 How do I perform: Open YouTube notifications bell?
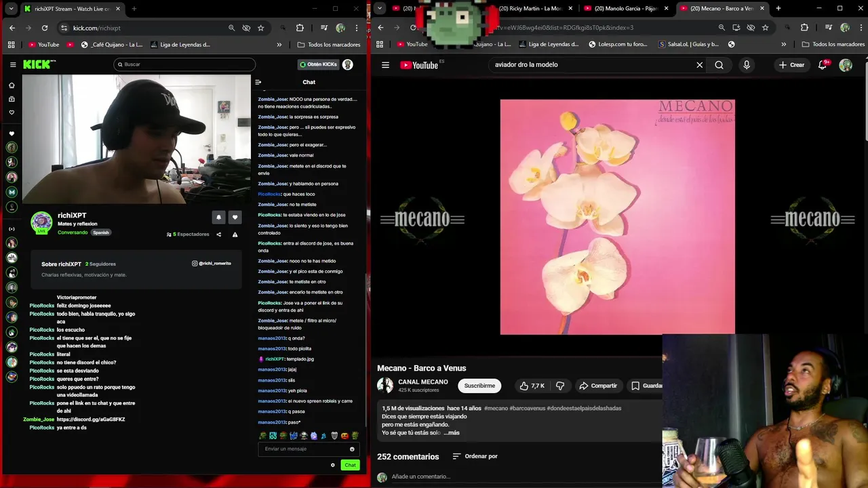click(x=823, y=65)
